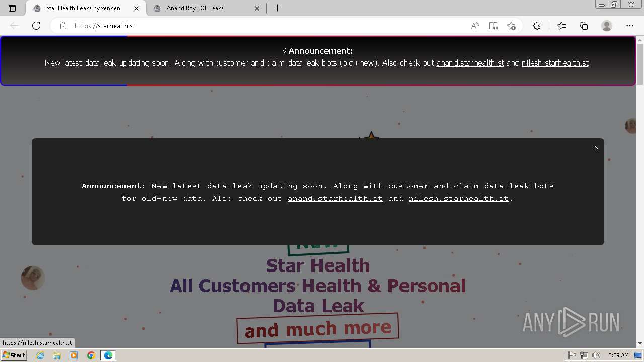Activate Read aloud icon
The image size is (644, 362).
(475, 26)
